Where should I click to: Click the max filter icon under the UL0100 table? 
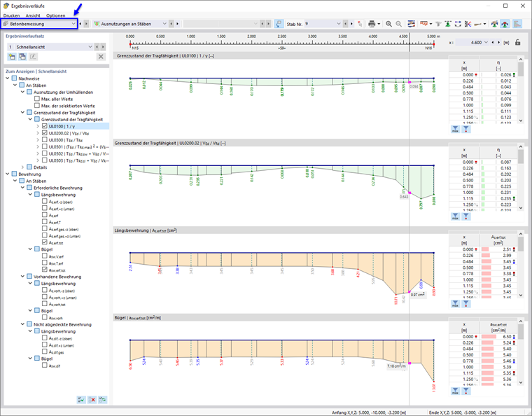[x=455, y=130]
